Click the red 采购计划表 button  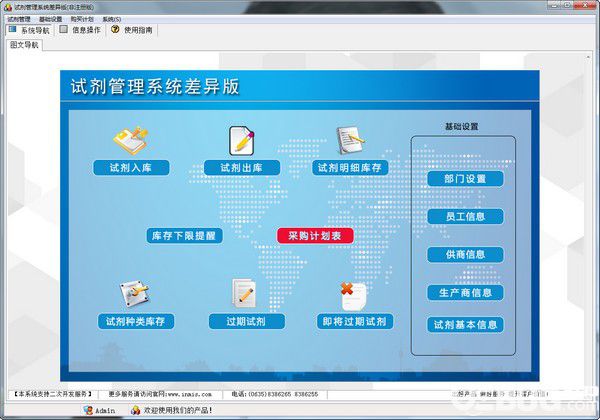point(315,236)
